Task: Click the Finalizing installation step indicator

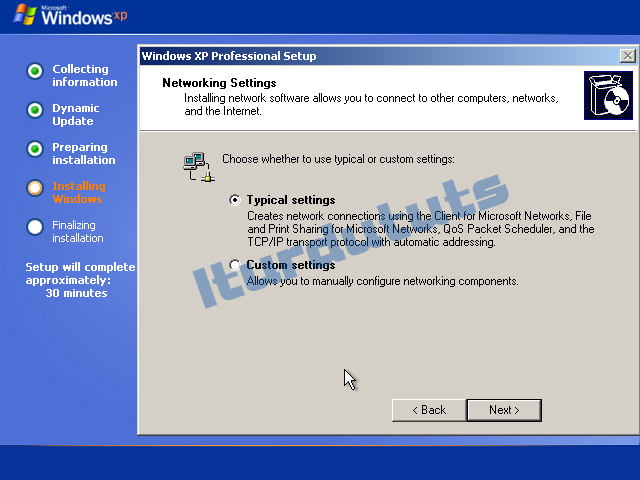Action: (35, 227)
